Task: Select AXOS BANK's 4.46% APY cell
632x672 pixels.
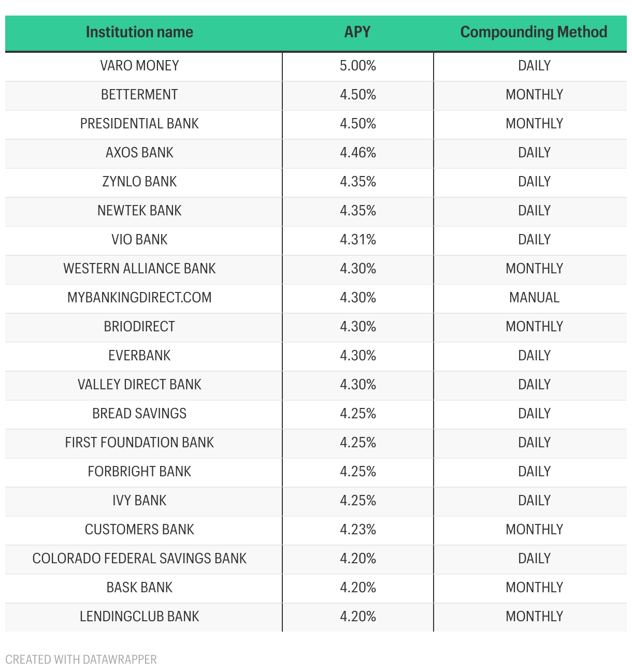Action: [358, 153]
